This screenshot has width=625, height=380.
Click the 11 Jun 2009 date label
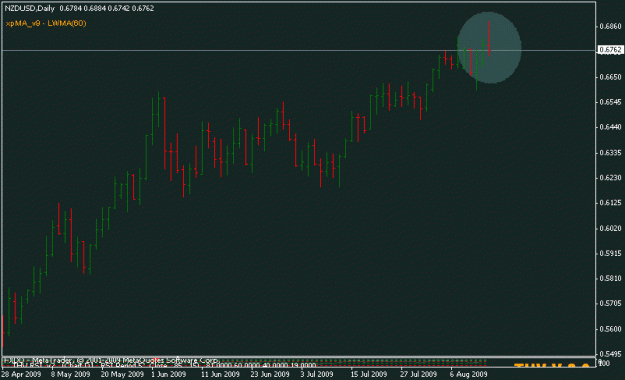coord(220,374)
